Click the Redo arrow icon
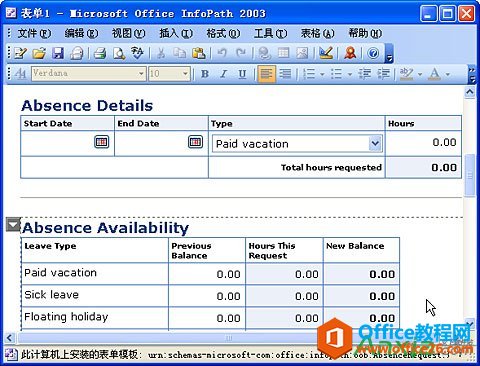The width and height of the screenshot is (480, 366). coord(241,53)
